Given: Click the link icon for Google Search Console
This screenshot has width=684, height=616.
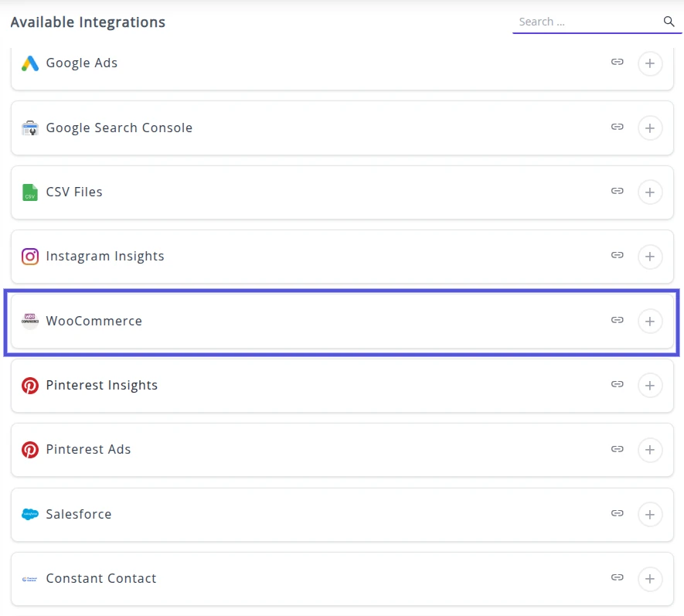Looking at the screenshot, I should pos(617,127).
